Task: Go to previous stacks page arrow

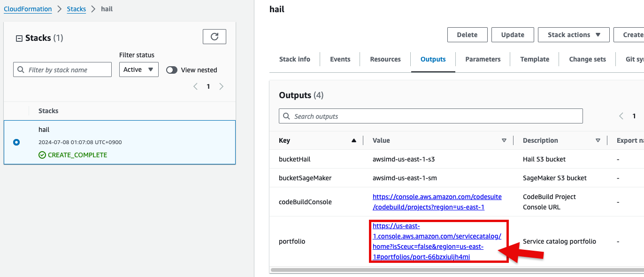Action: click(x=196, y=86)
